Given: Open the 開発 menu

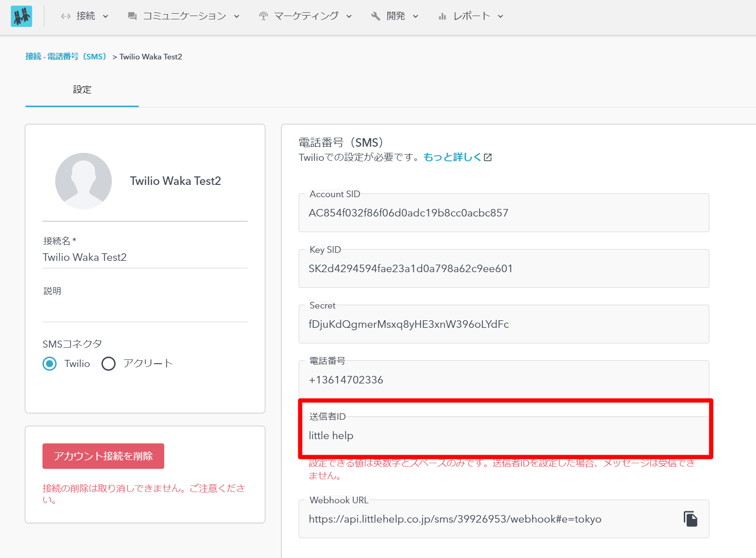Looking at the screenshot, I should (x=396, y=16).
